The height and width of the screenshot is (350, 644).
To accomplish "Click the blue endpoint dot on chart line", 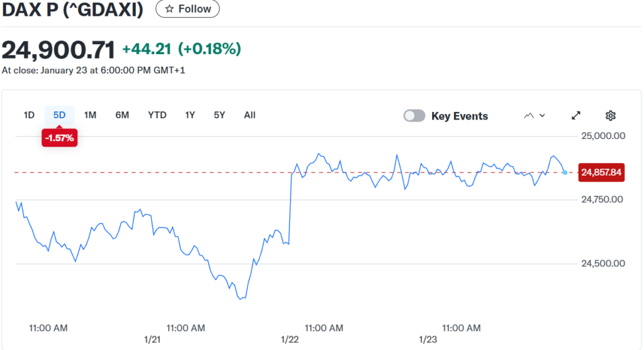I will [x=565, y=172].
